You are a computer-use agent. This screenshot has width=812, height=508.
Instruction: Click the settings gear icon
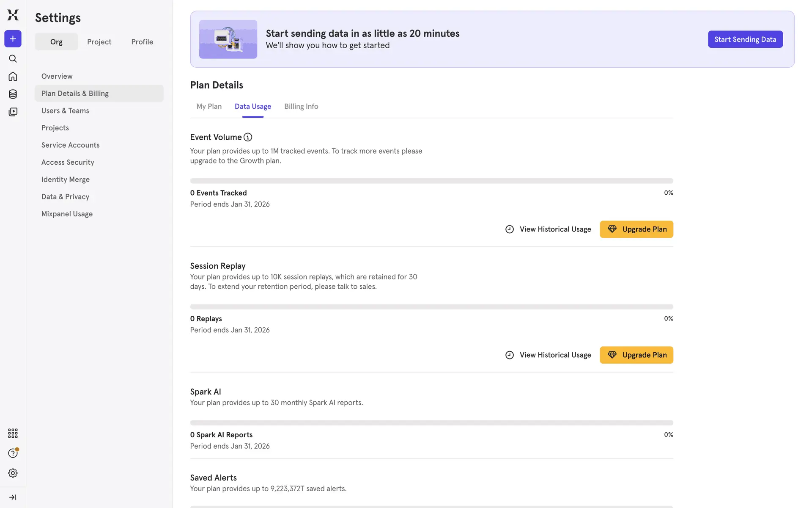pyautogui.click(x=13, y=473)
